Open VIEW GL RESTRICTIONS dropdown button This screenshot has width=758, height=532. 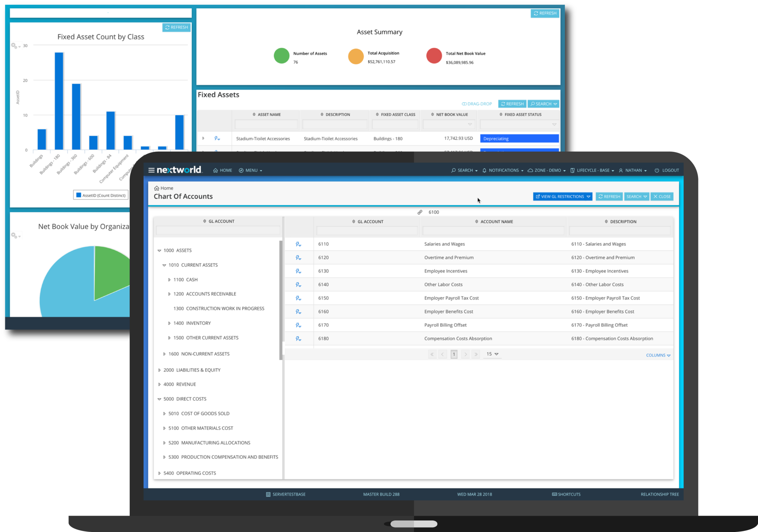562,197
